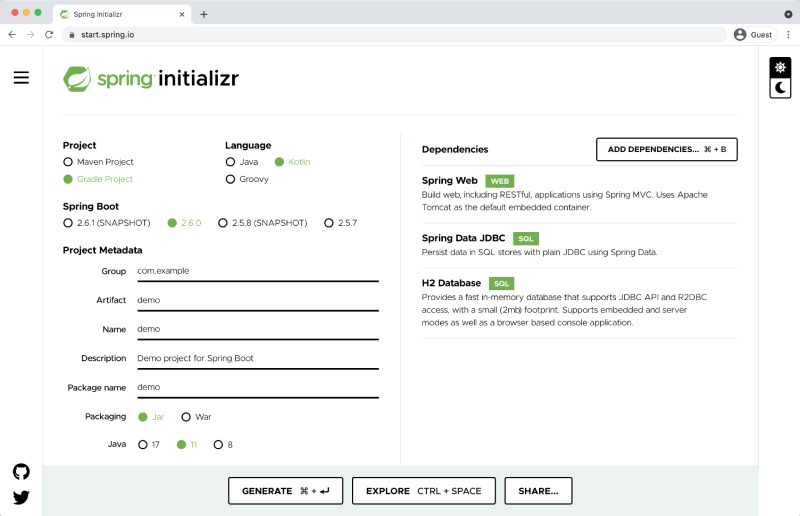Reload the current page
This screenshot has height=516, width=800.
(49, 35)
